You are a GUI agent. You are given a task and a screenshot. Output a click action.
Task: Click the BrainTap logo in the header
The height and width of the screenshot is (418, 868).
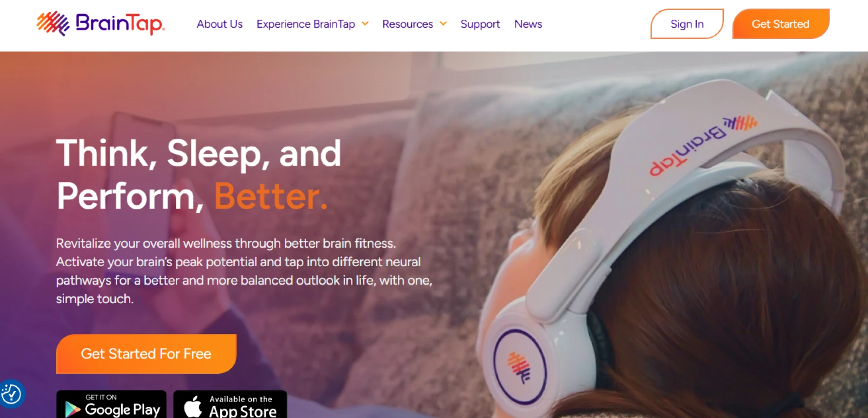pyautogui.click(x=100, y=23)
